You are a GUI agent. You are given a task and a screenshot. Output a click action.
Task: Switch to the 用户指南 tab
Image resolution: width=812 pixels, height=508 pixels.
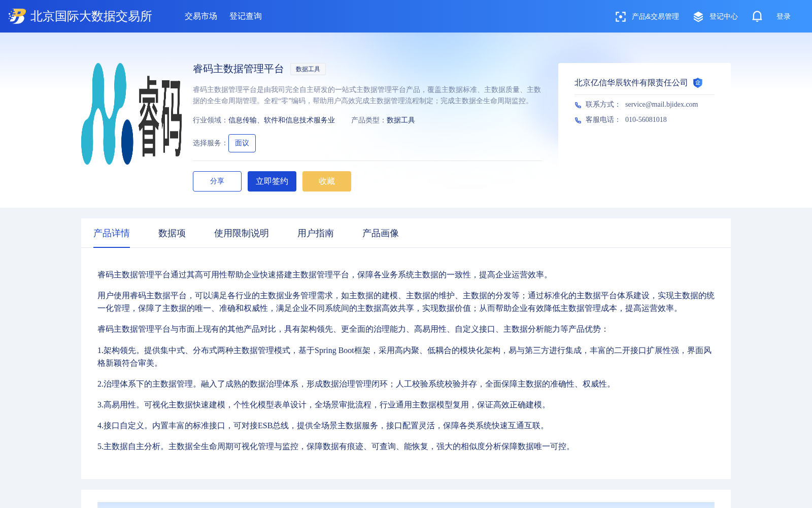(x=316, y=233)
